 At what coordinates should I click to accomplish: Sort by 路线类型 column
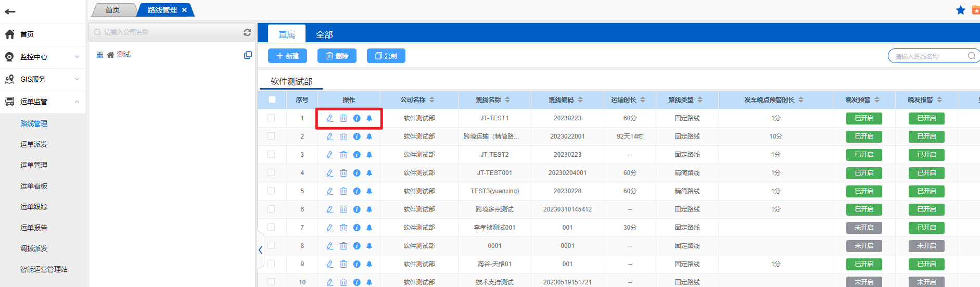click(700, 99)
